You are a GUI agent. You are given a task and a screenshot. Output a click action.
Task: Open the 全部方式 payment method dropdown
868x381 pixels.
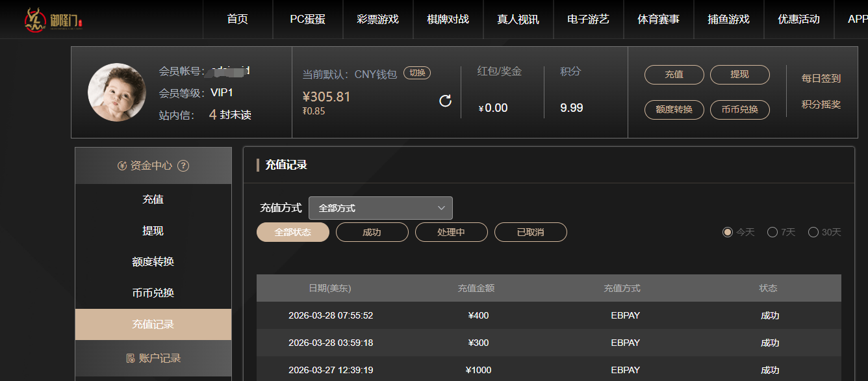click(381, 207)
